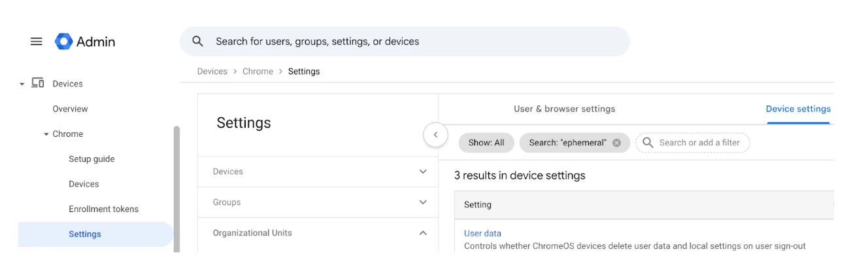Open the main hamburger menu

37,42
